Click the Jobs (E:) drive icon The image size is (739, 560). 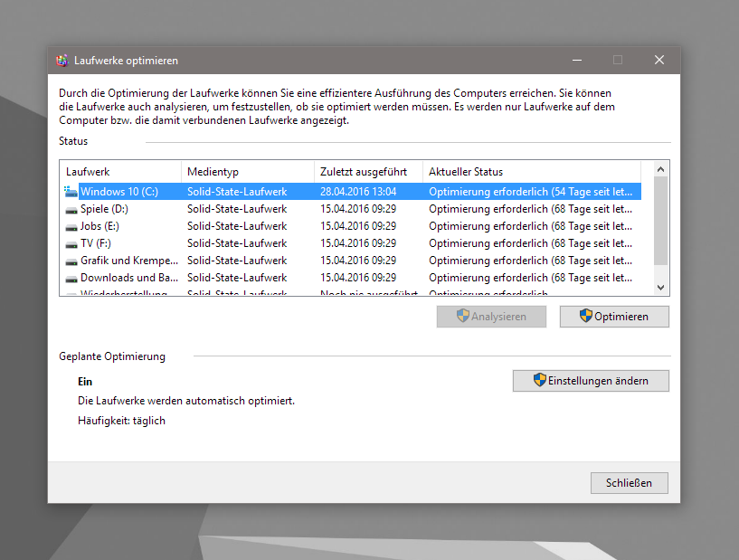[x=71, y=227]
